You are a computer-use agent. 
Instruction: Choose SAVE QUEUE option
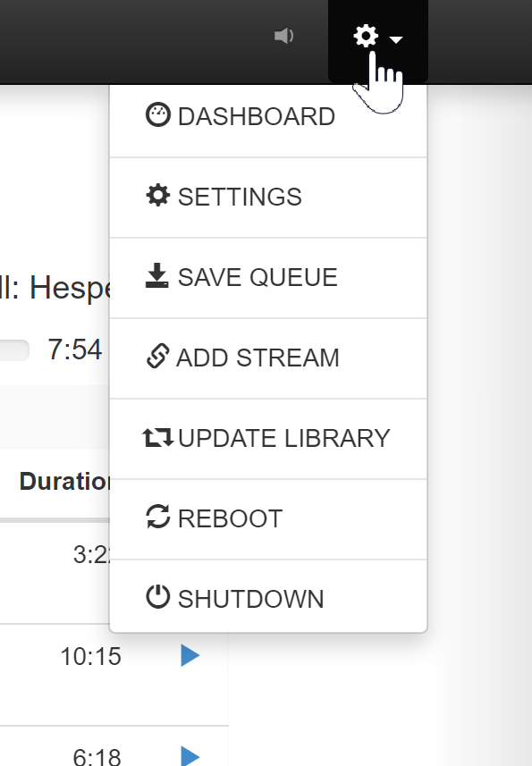point(268,277)
